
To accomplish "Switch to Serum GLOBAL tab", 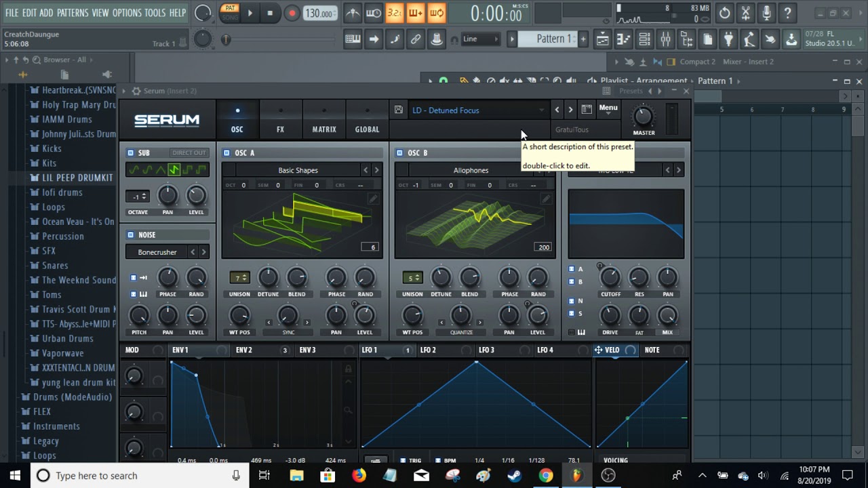I will point(367,120).
